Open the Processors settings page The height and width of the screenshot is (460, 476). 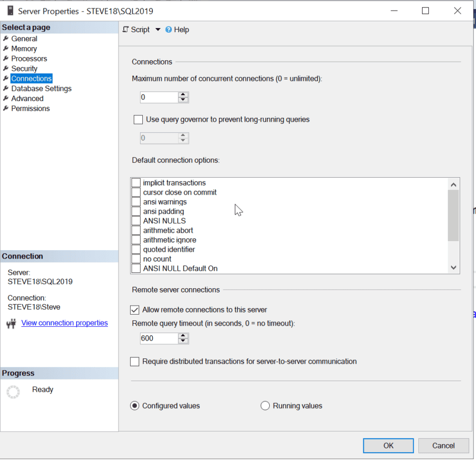tap(29, 58)
